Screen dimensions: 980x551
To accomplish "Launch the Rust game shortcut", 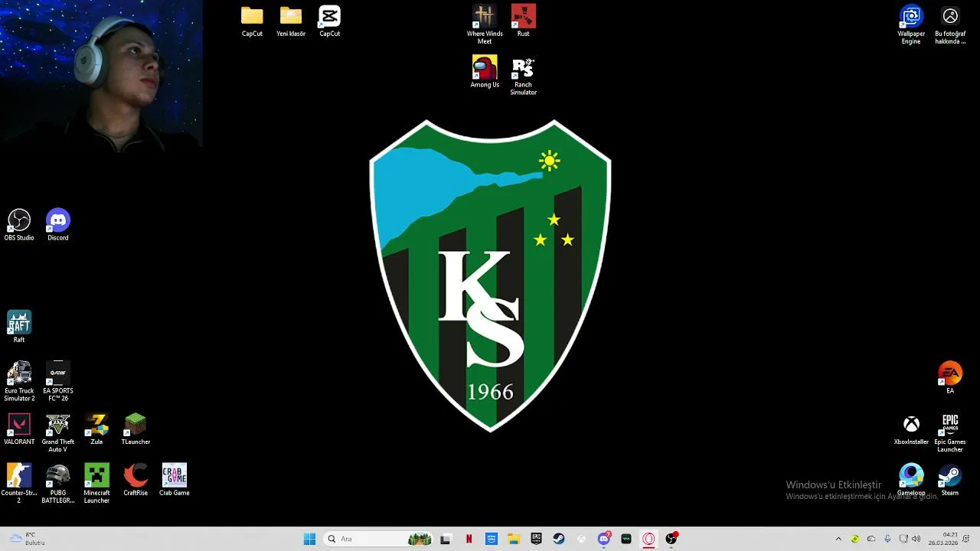I will pos(524,21).
